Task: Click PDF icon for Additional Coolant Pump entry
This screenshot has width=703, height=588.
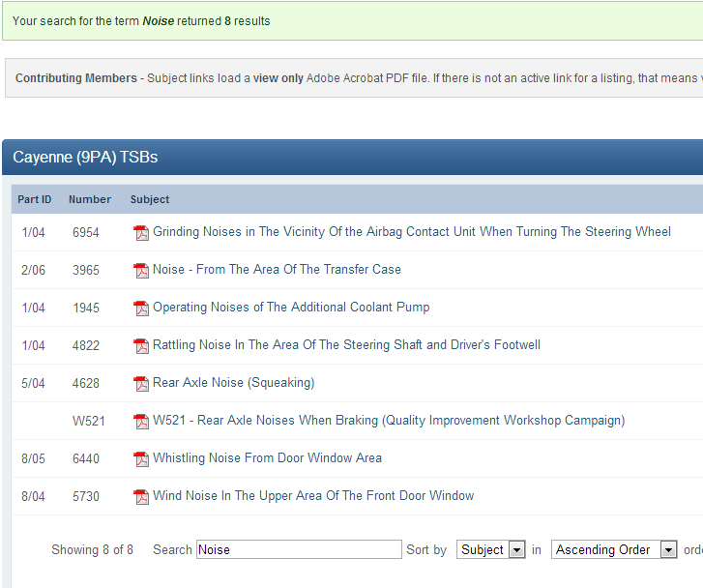Action: coord(141,309)
